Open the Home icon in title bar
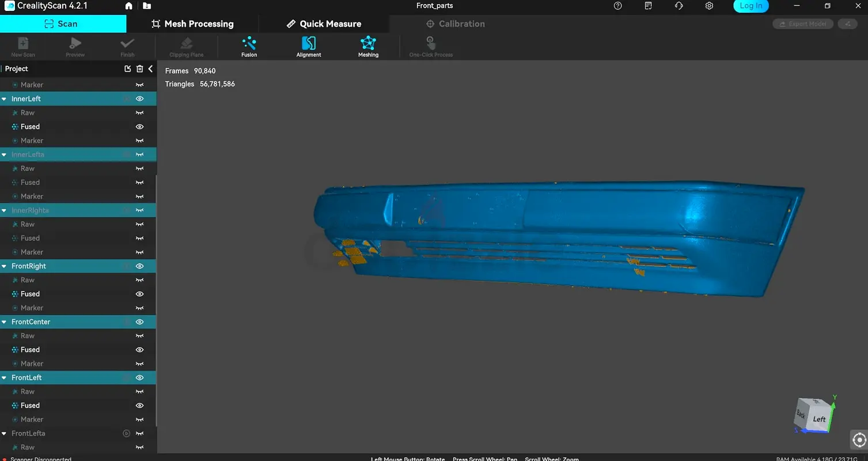The image size is (868, 461). (x=128, y=6)
